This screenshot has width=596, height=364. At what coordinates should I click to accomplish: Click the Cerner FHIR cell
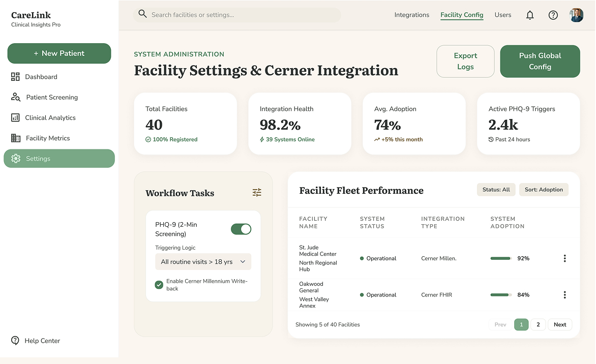(437, 295)
